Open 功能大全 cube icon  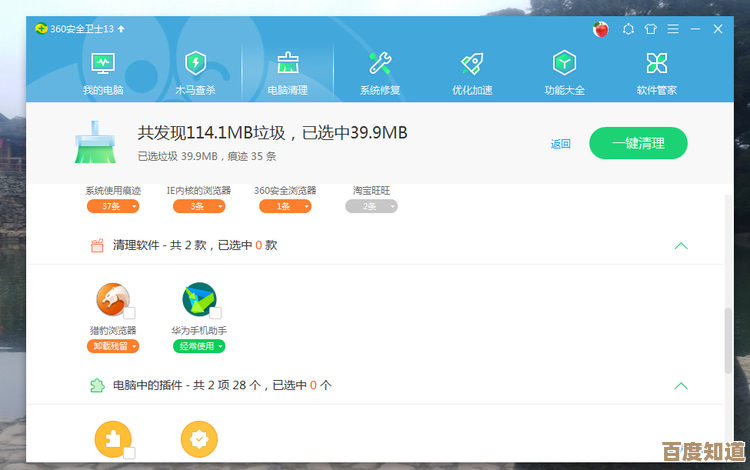(564, 64)
